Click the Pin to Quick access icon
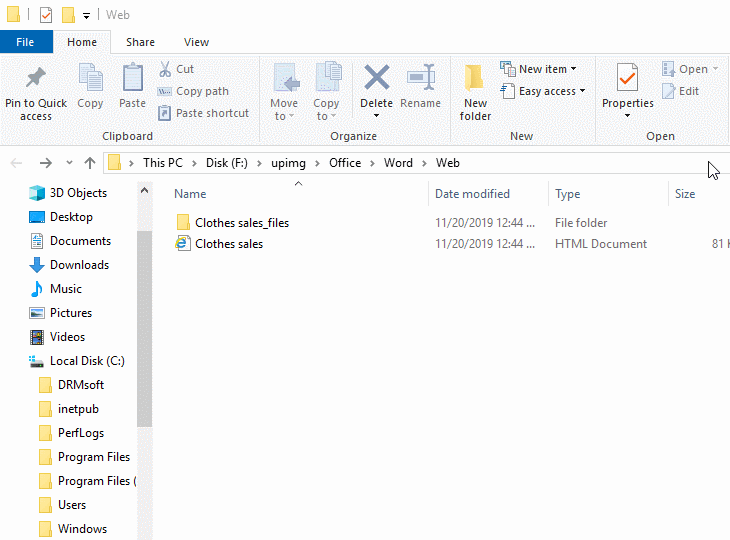 coord(36,78)
